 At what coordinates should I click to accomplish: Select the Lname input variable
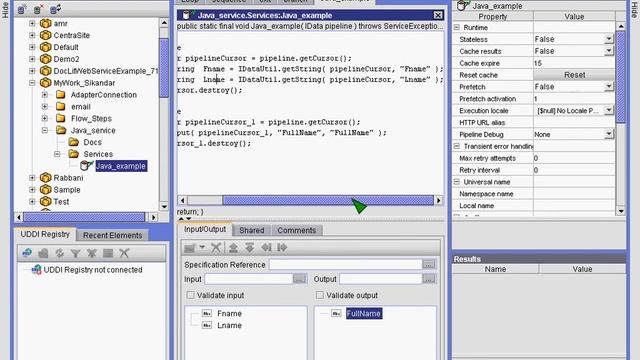(x=229, y=325)
